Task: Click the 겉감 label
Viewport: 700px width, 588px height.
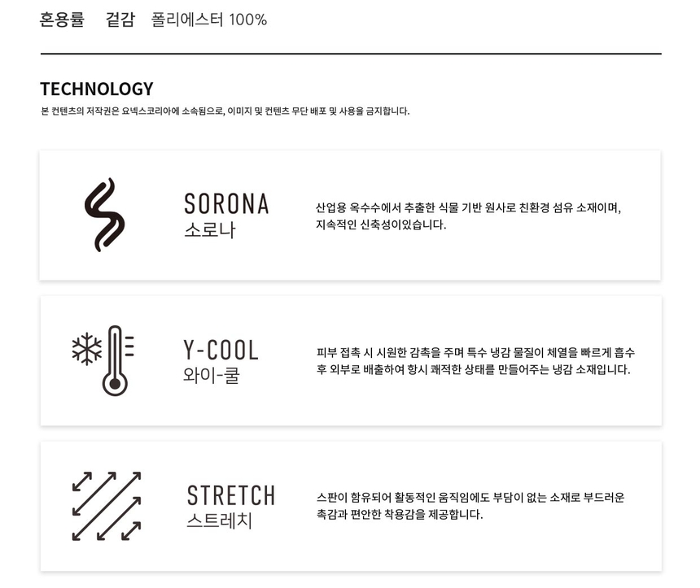Action: pos(120,20)
